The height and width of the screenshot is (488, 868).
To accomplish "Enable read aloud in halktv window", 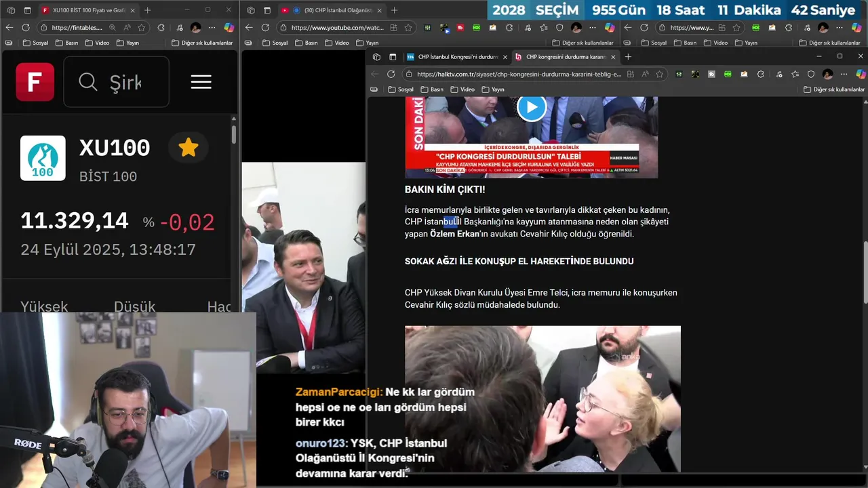I will pos(646,74).
